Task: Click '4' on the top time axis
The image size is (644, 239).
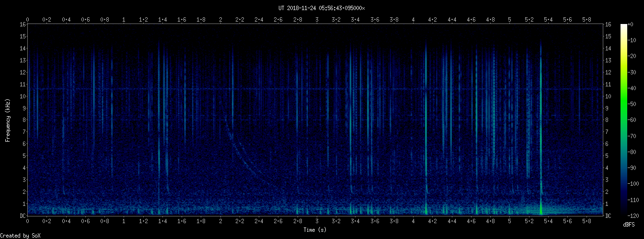Action: coord(413,20)
